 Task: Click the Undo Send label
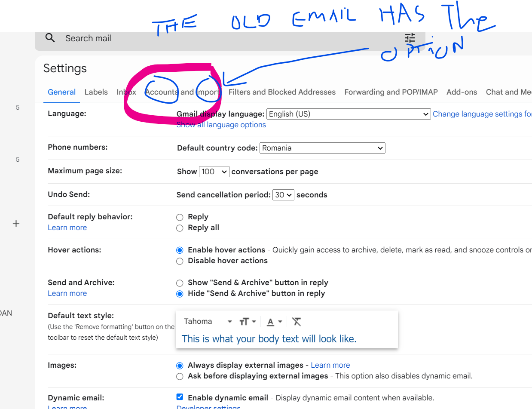(69, 194)
